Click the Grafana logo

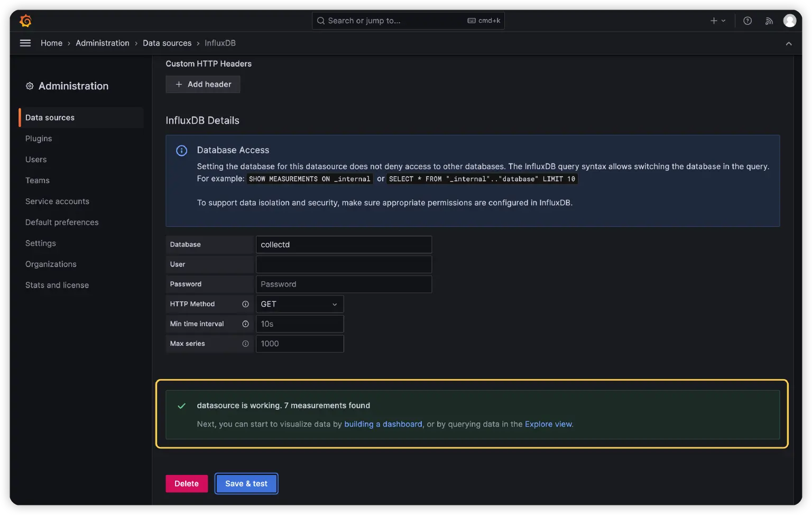(25, 21)
